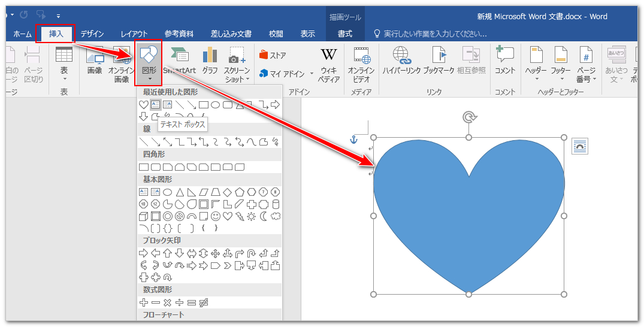
Task: Pick the cloud shape in 基本図形
Action: click(x=276, y=216)
